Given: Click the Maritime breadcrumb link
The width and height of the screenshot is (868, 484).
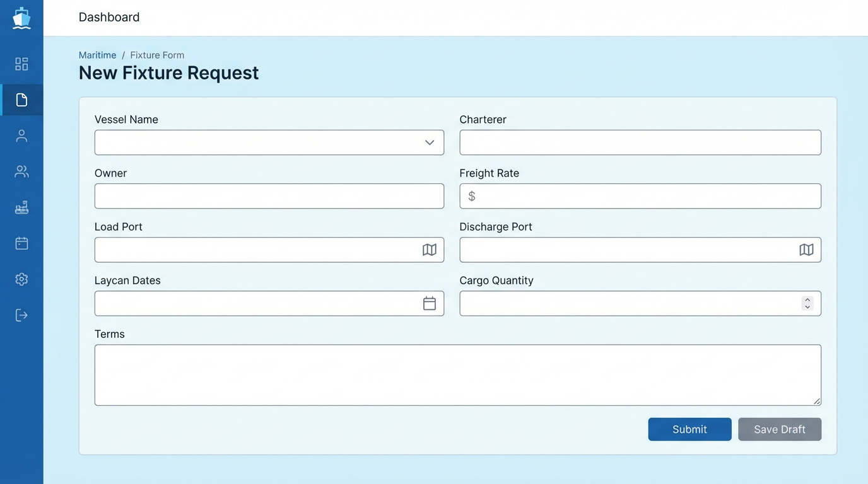Looking at the screenshot, I should 97,55.
